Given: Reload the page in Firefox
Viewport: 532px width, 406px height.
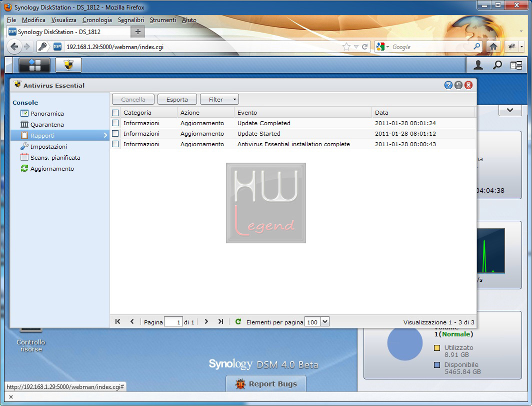Looking at the screenshot, I should tap(364, 47).
